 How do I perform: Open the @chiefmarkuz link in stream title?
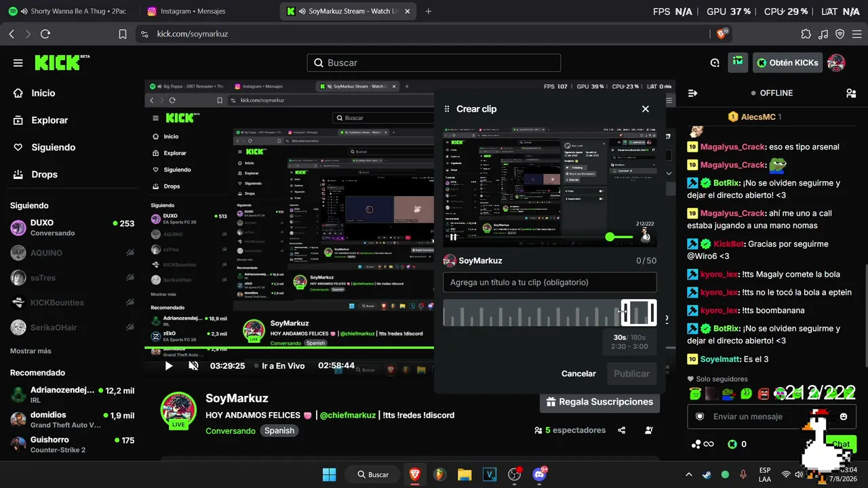point(348,415)
